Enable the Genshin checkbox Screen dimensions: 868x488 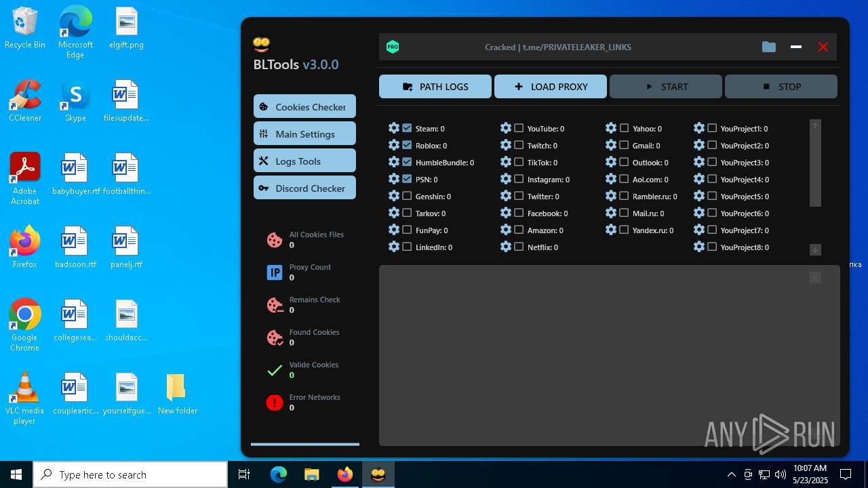tap(407, 196)
